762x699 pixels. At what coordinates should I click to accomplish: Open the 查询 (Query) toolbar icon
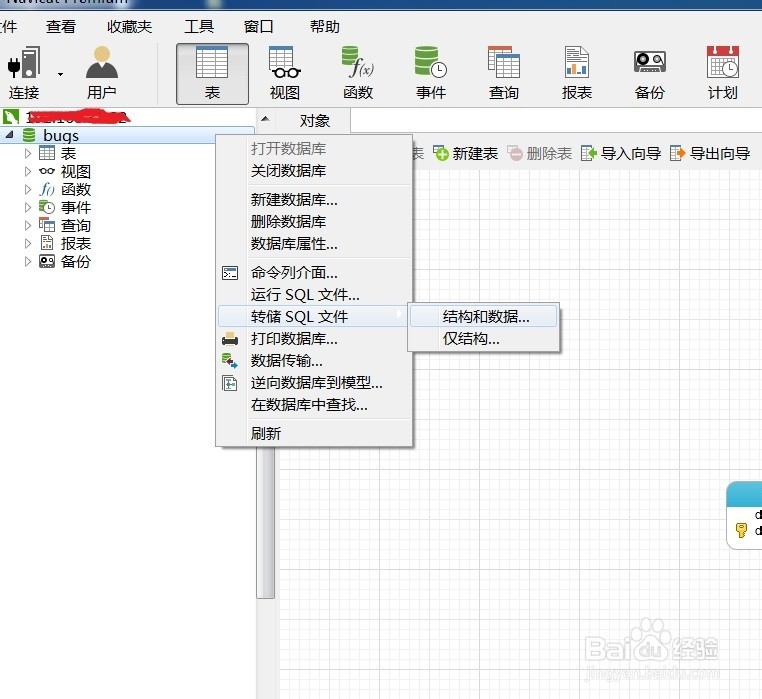tap(503, 73)
